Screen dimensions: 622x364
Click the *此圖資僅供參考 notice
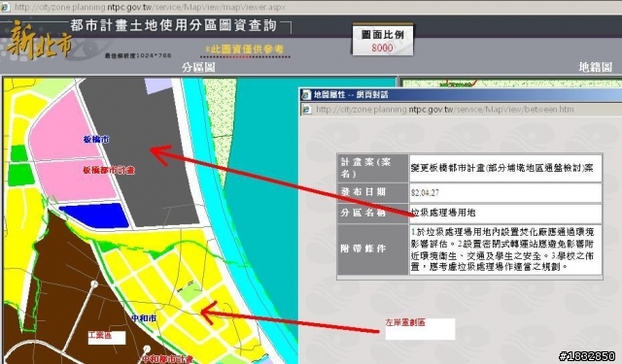(244, 50)
